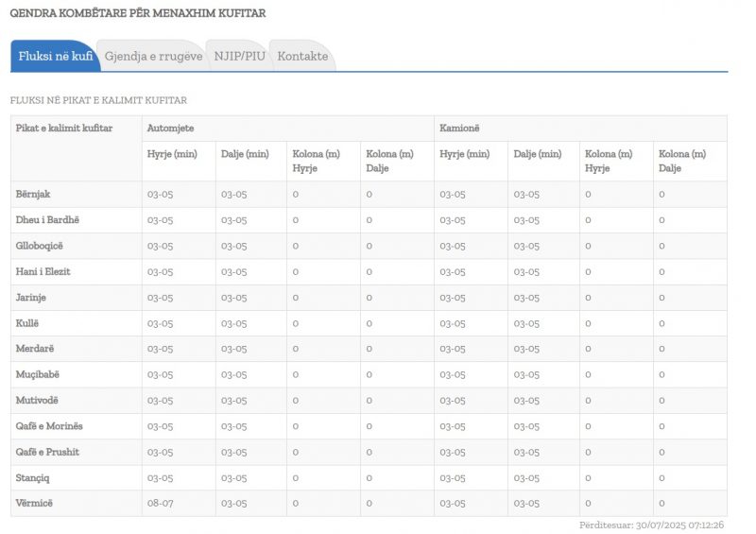Click the Përditësuar timestamp below the table
The height and width of the screenshot is (534, 756).
coord(651,525)
